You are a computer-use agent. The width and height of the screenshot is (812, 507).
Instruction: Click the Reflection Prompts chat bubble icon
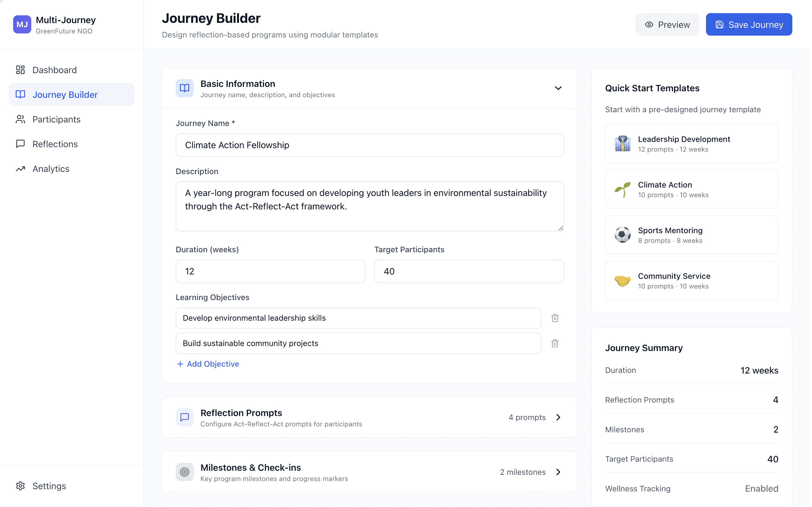185,418
